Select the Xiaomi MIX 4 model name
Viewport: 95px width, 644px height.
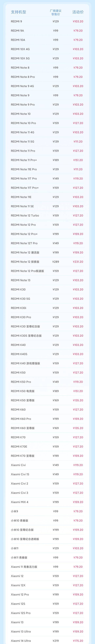[x=19, y=502]
